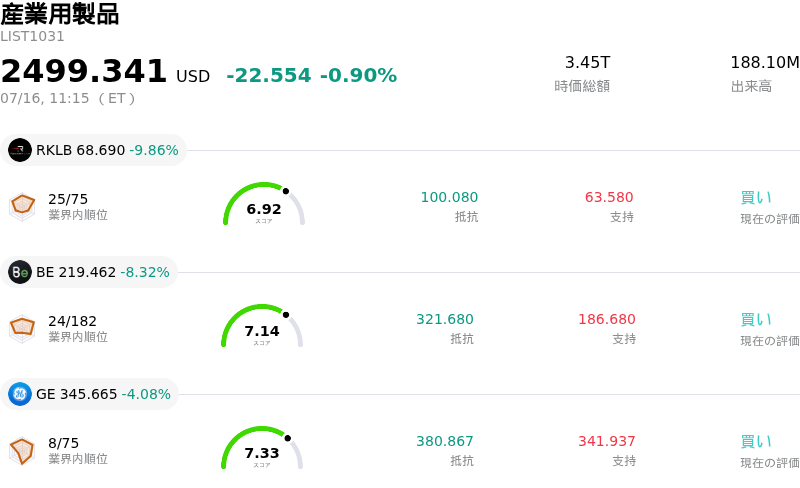
Task: Open the RKLB 68.690 ticker pill
Action: tap(93, 150)
